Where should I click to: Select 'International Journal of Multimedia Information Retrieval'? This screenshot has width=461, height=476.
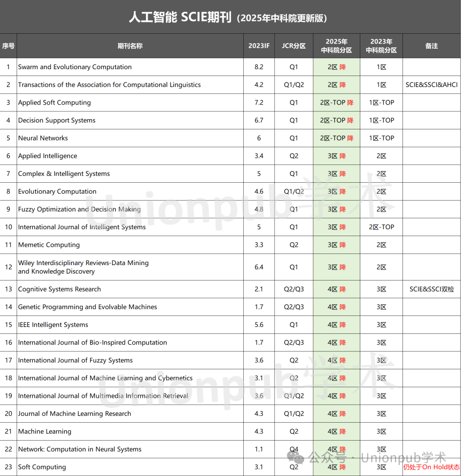(103, 396)
